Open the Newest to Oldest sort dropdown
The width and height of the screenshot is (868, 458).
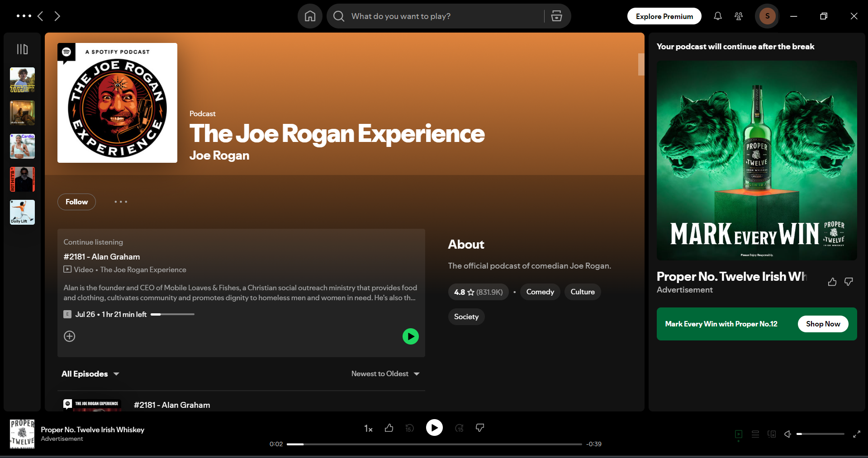coord(385,374)
